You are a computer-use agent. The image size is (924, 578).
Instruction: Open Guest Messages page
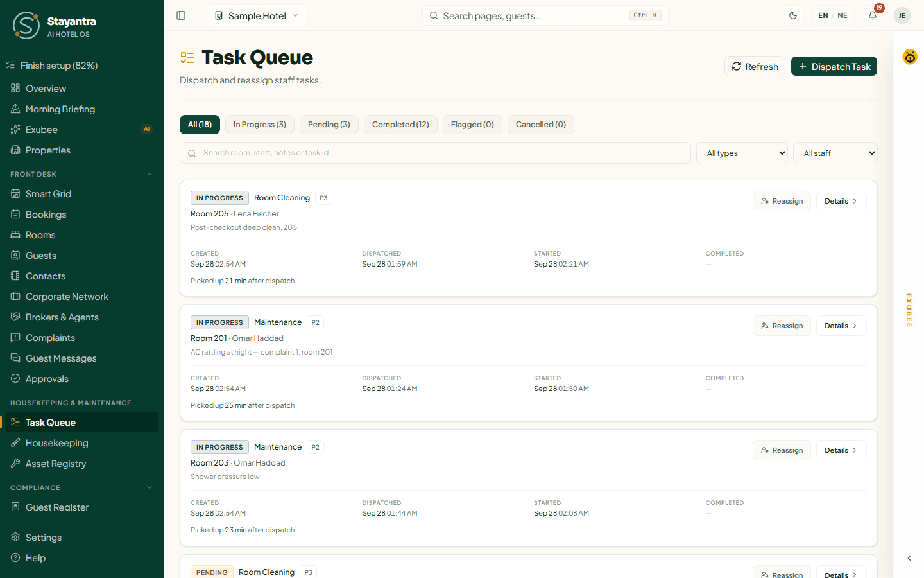tap(81, 358)
